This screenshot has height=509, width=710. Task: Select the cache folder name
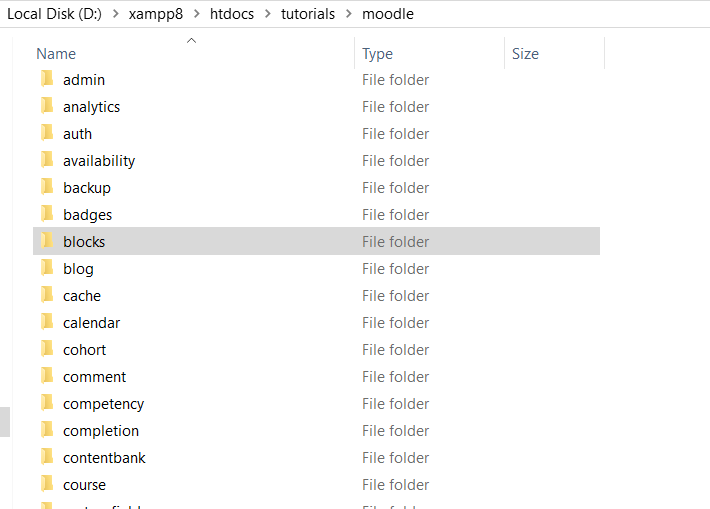pyautogui.click(x=82, y=296)
